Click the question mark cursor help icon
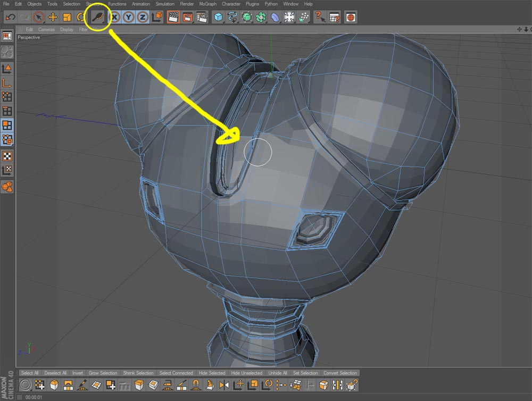 point(320,17)
